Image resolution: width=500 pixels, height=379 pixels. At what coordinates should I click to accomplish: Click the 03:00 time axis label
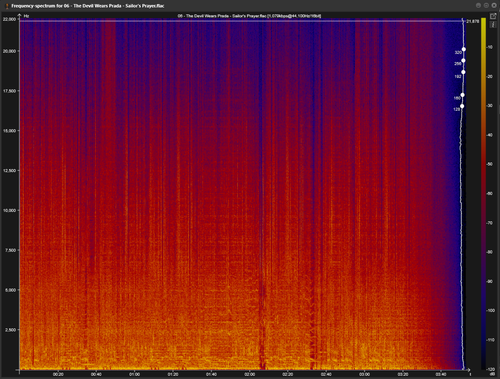tap(365, 374)
